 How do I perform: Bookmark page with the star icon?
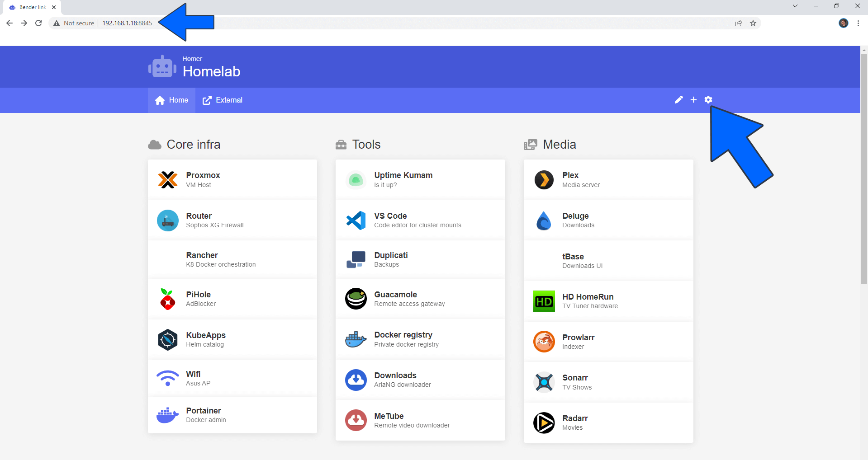pyautogui.click(x=753, y=23)
